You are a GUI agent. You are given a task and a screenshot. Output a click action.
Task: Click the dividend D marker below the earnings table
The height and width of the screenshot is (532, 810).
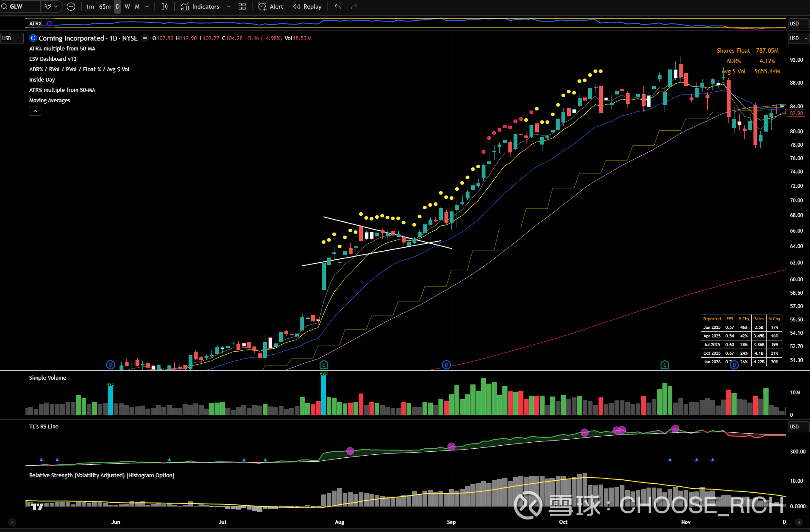734,365
